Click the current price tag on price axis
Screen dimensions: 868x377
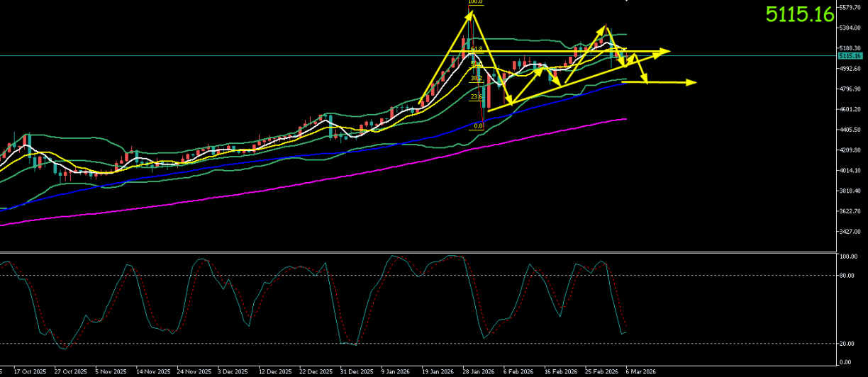tap(850, 55)
